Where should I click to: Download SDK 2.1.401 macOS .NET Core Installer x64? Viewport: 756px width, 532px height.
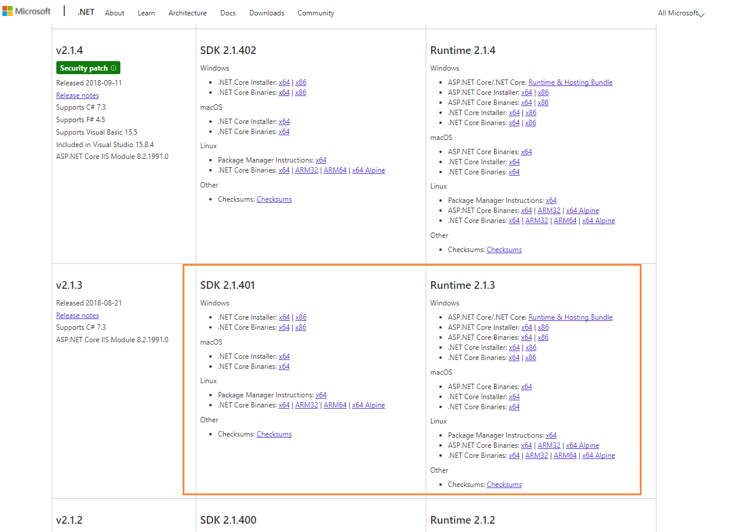(284, 356)
